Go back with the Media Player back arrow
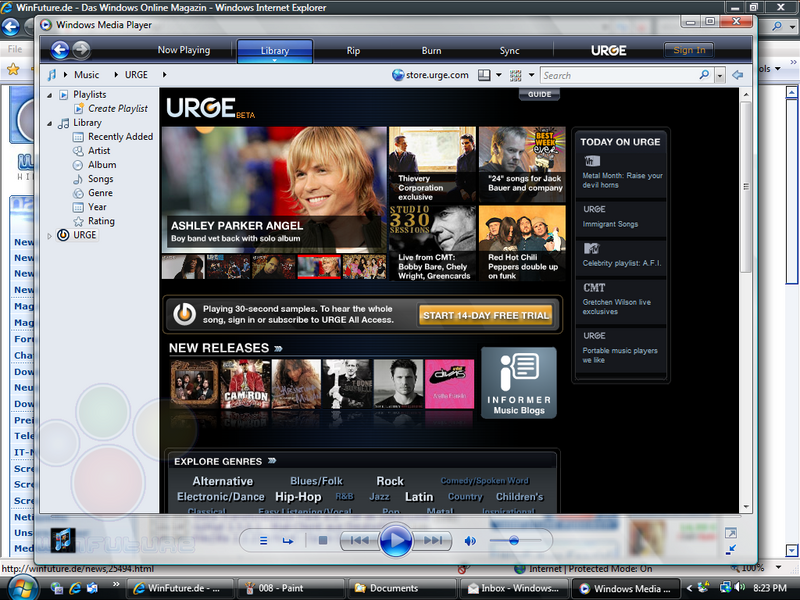This screenshot has width=800, height=600. point(60,49)
